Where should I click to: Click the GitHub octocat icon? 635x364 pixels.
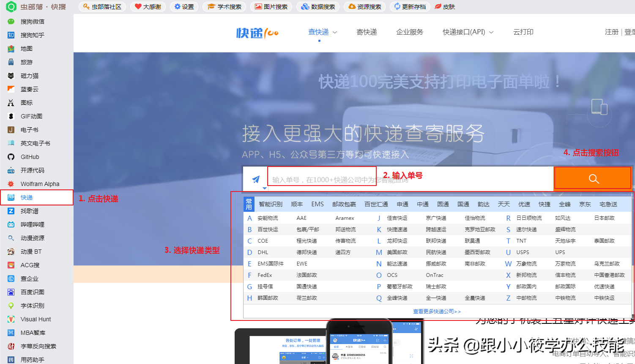tap(11, 157)
